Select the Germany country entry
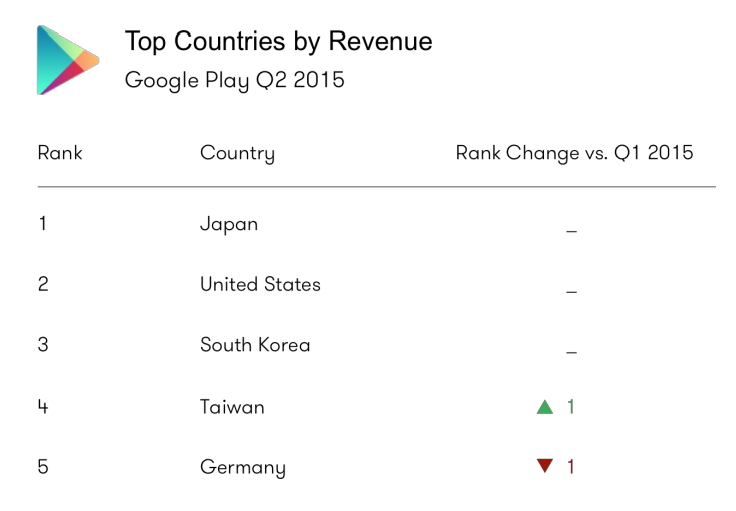The image size is (736, 511). [243, 467]
